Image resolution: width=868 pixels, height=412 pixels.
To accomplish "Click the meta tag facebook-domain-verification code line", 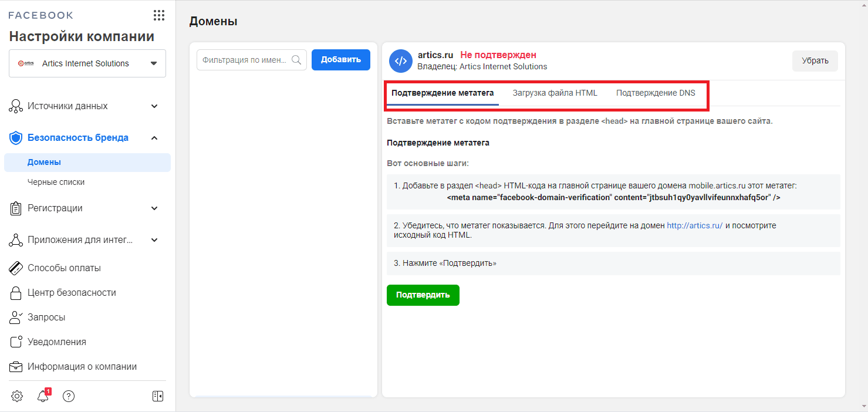I will [613, 198].
